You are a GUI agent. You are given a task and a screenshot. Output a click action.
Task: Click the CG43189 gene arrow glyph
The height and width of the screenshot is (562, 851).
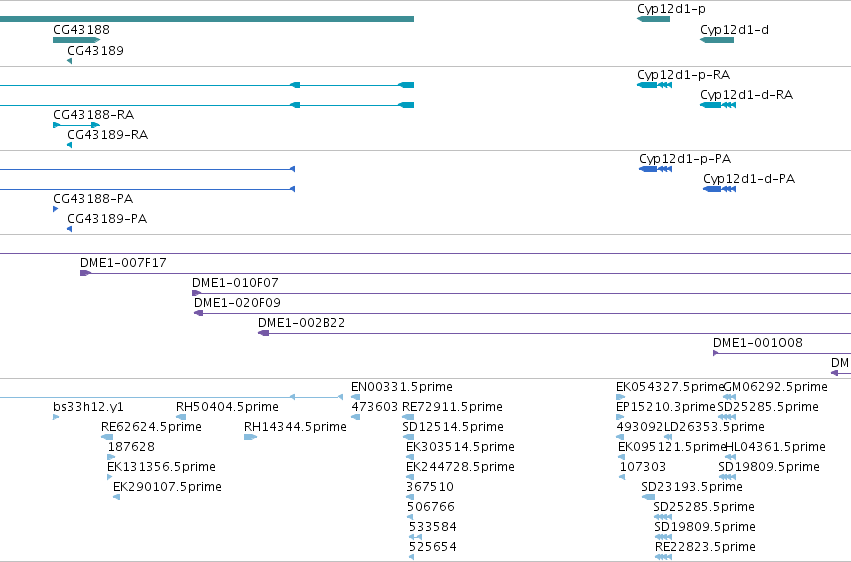pos(69,61)
